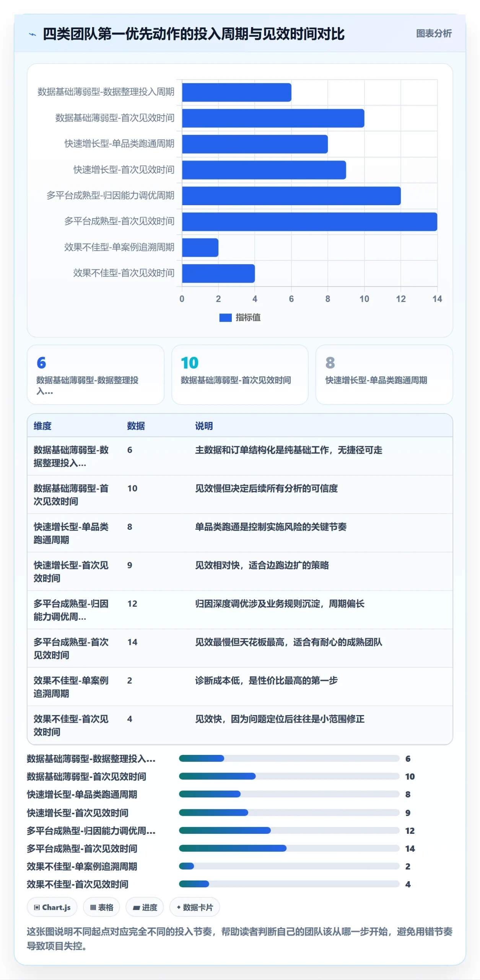This screenshot has height=980, width=480.
Task: Click the 数据卡片 tag chip
Action: [x=195, y=907]
